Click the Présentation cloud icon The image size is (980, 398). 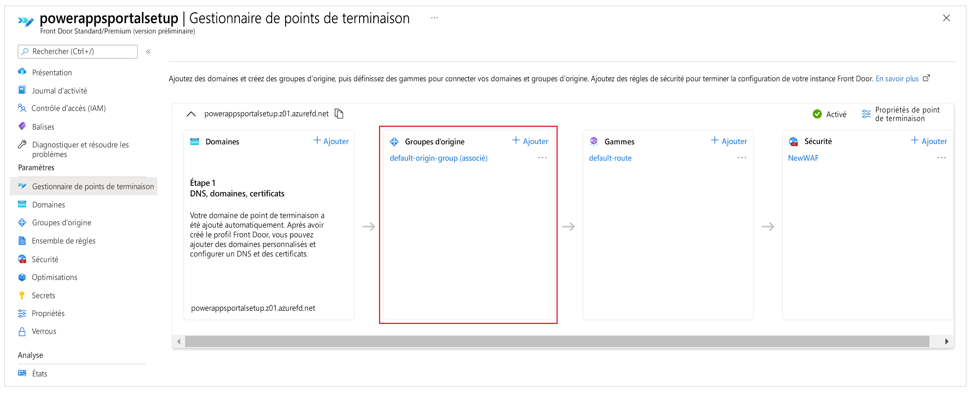[x=22, y=72]
